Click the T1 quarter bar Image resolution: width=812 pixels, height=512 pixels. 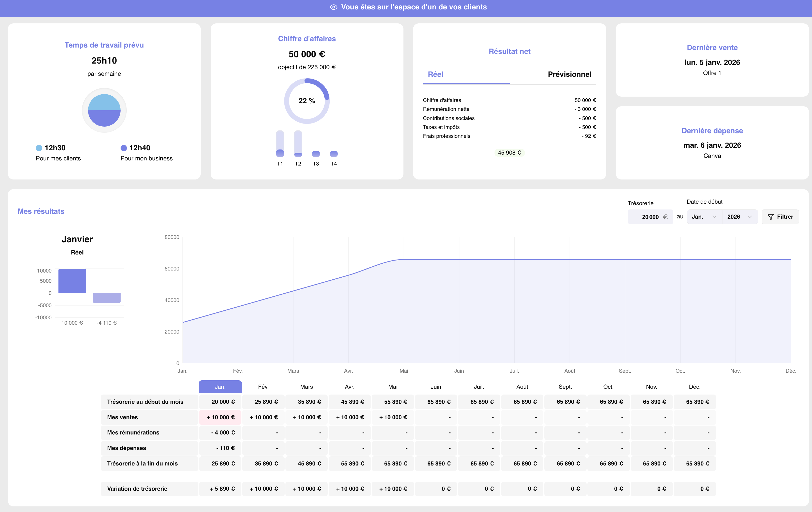[x=280, y=144]
